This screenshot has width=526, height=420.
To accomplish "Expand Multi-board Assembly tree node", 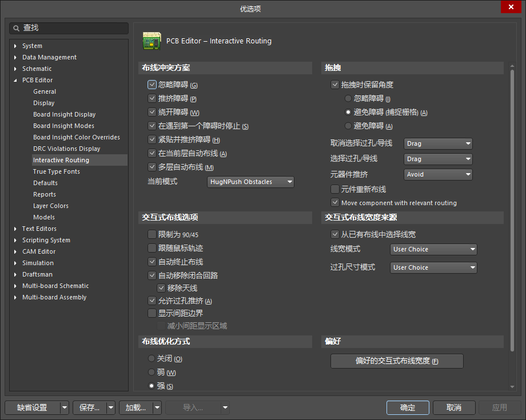I will click(15, 297).
